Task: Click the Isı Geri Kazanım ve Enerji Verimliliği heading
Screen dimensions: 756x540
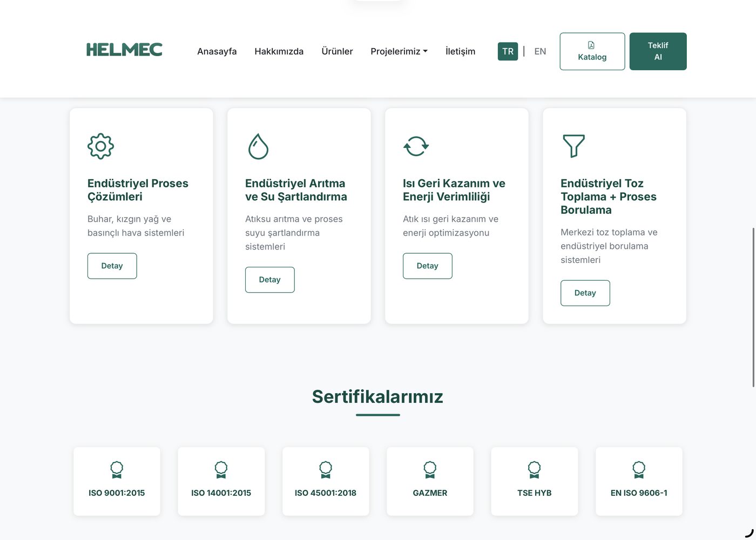Action: (454, 190)
